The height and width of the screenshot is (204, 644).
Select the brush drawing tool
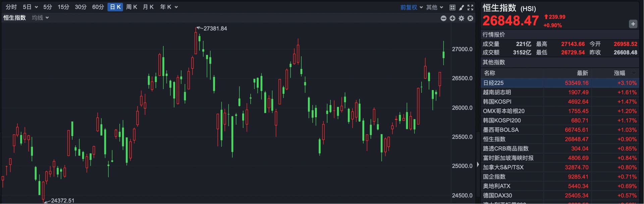click(x=461, y=7)
